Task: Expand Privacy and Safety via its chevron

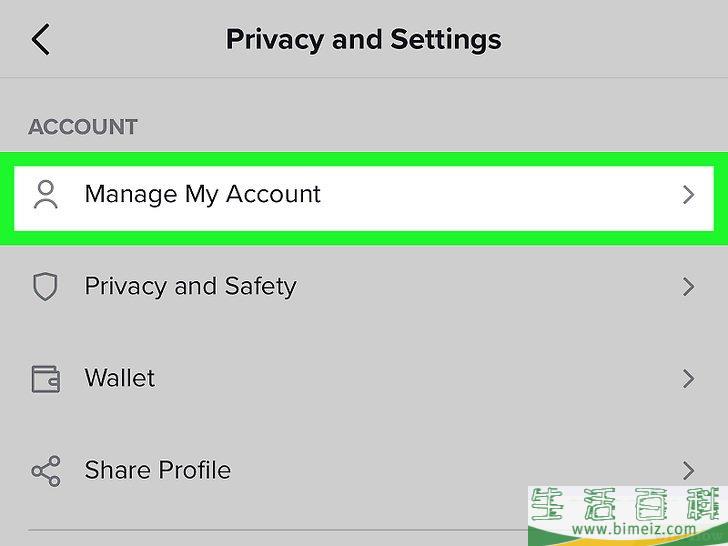Action: point(689,287)
